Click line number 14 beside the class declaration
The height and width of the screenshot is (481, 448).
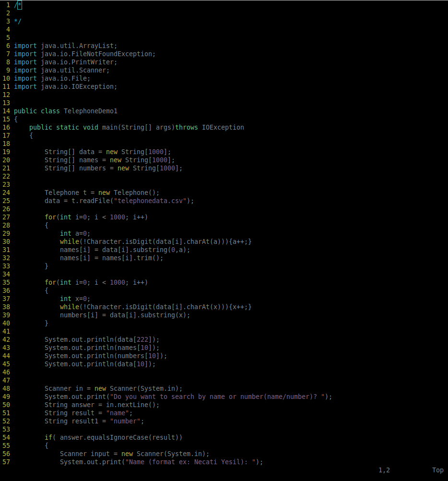(7, 110)
